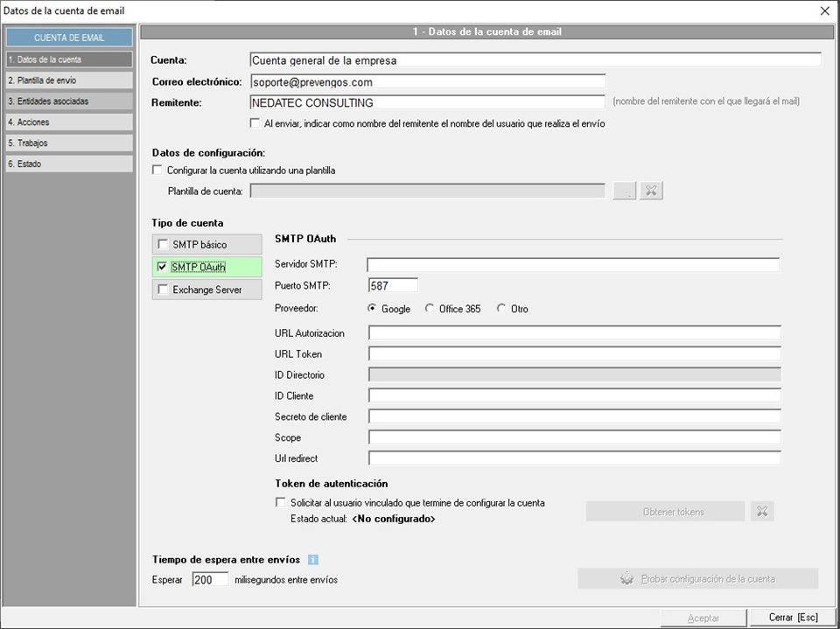The image size is (840, 629).
Task: Tick the Exchange Server checkbox
Action: click(163, 290)
